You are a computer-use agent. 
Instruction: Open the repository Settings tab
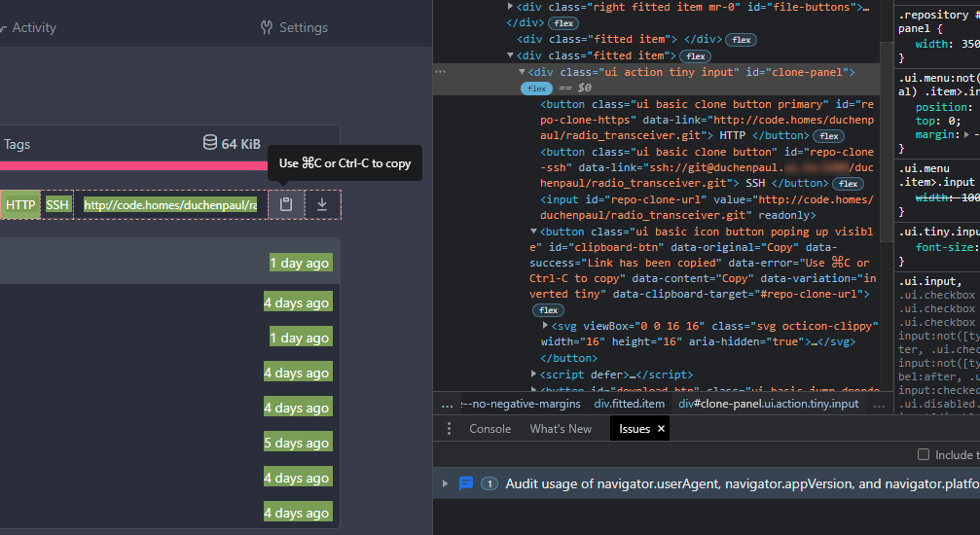294,27
